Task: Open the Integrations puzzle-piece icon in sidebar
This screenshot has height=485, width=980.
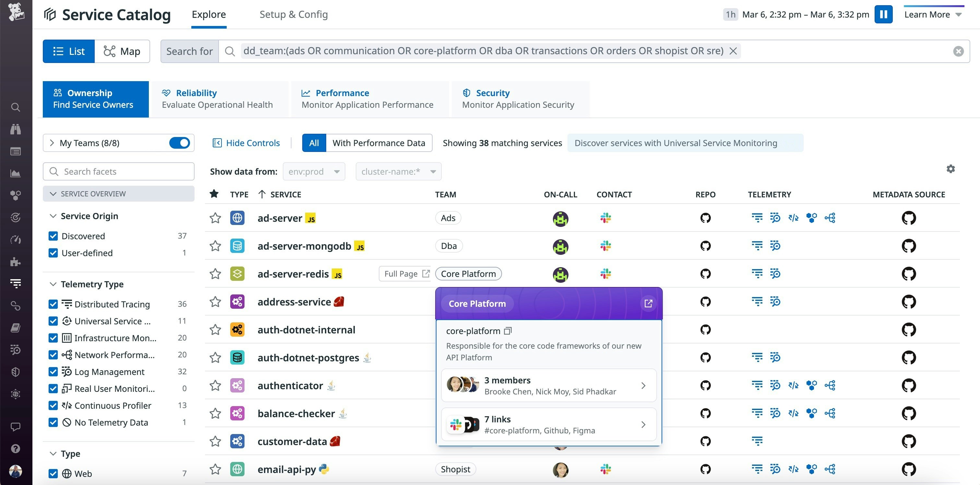Action: click(15, 262)
